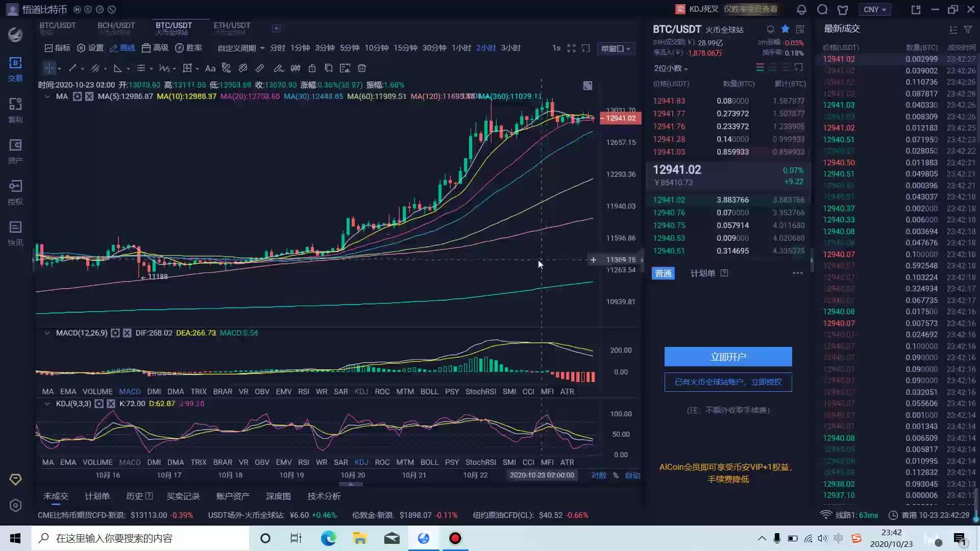Click the filter icon in 最新成交 panel
Viewport: 980px width, 551px height.
point(967,30)
